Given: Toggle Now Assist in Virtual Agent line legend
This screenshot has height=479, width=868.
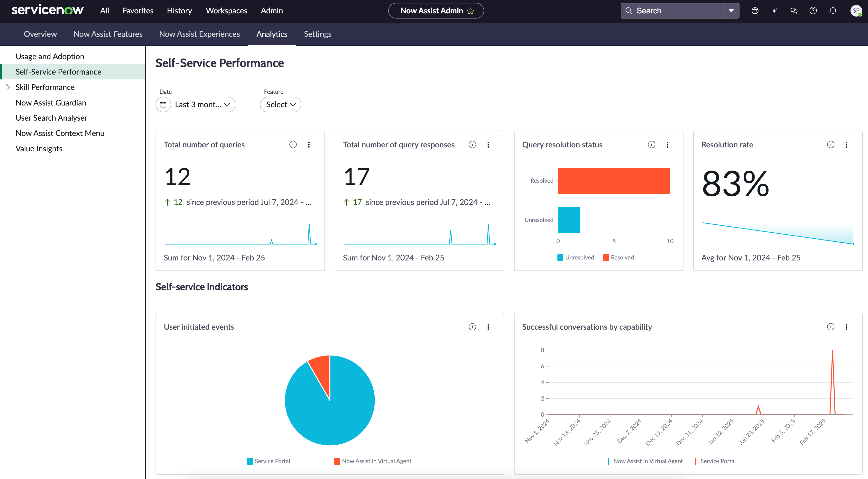Looking at the screenshot, I should tap(645, 461).
